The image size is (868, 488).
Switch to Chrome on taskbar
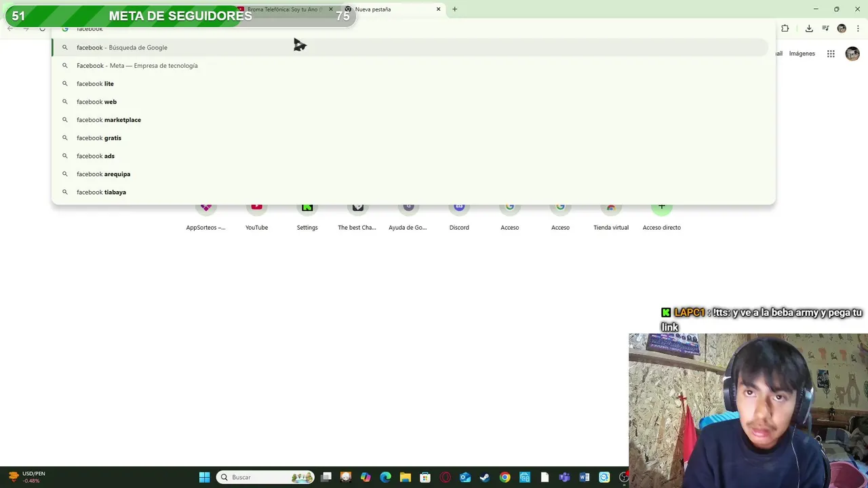[505, 477]
